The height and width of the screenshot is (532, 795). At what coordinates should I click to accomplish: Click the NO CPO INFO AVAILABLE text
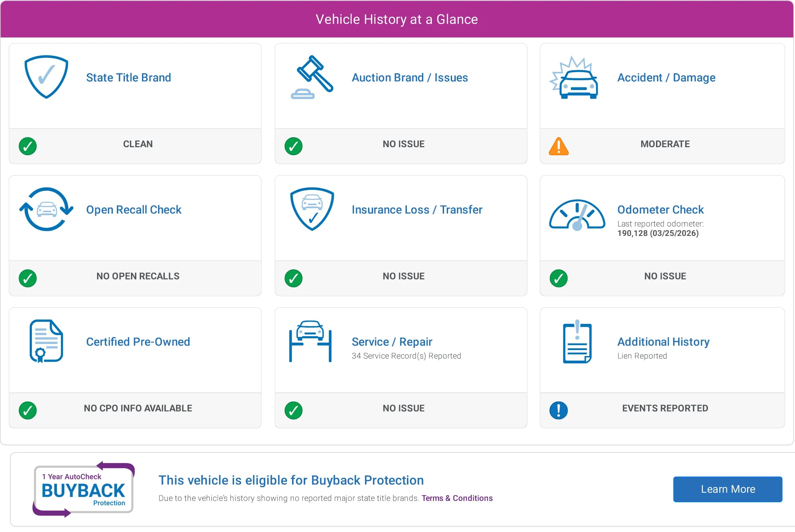point(138,408)
